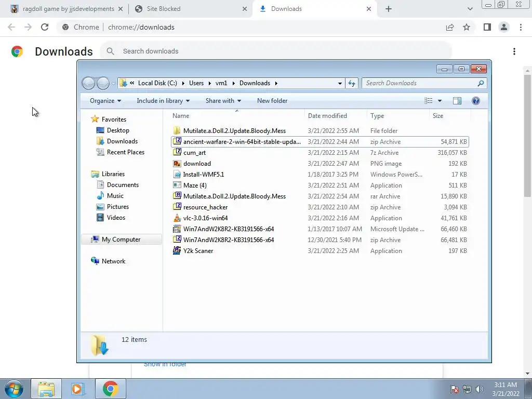Viewport: 532px width, 399px height.
Task: Select vlc-3.0.16-win64 cone icon
Action: point(177,218)
